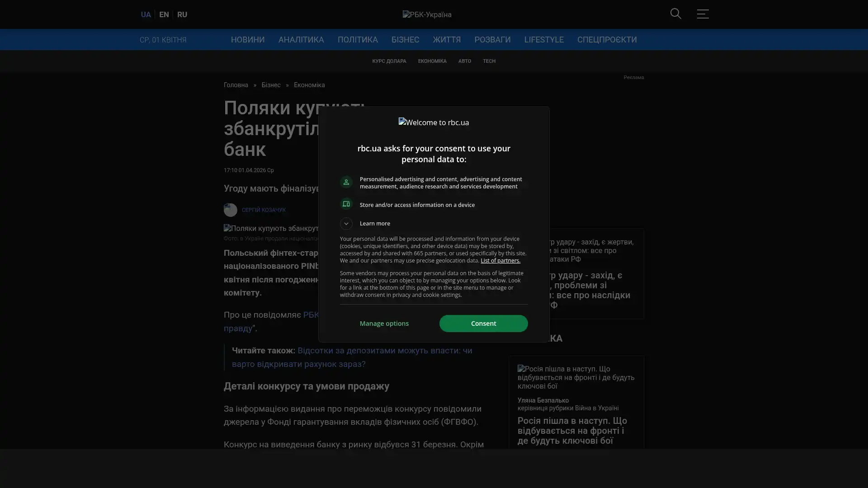Click the personalised advertising person icon
Viewport: 868px width, 488px height.
click(x=346, y=182)
